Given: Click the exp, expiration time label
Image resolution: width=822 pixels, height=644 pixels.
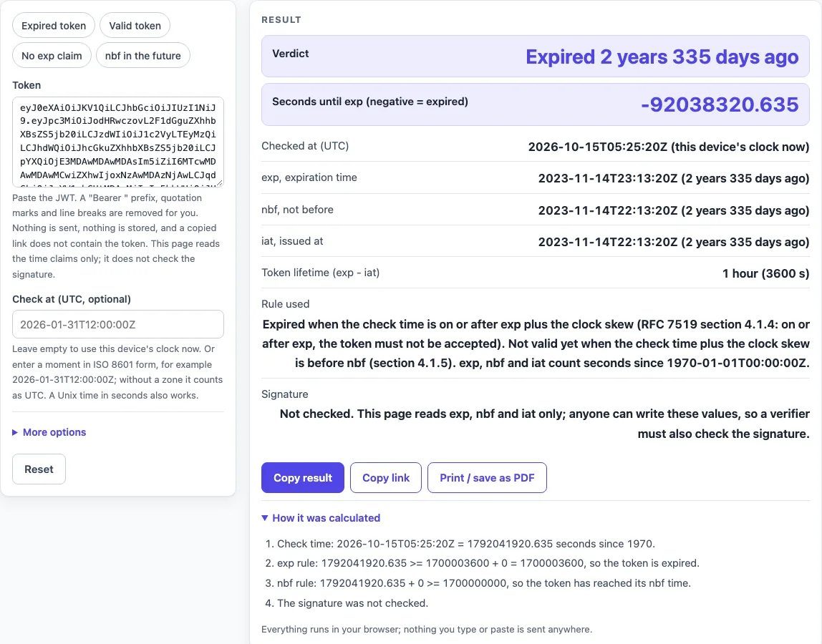Looking at the screenshot, I should point(309,177).
